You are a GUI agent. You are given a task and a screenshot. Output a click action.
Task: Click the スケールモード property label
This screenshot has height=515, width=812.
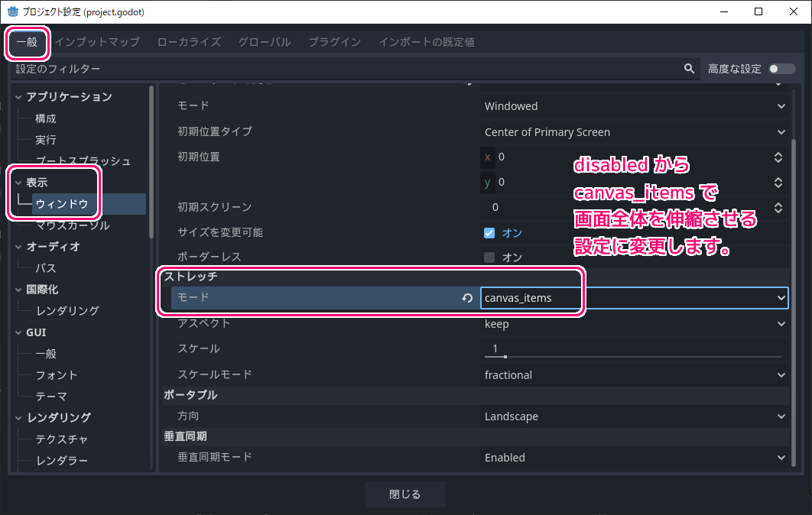tap(214, 374)
